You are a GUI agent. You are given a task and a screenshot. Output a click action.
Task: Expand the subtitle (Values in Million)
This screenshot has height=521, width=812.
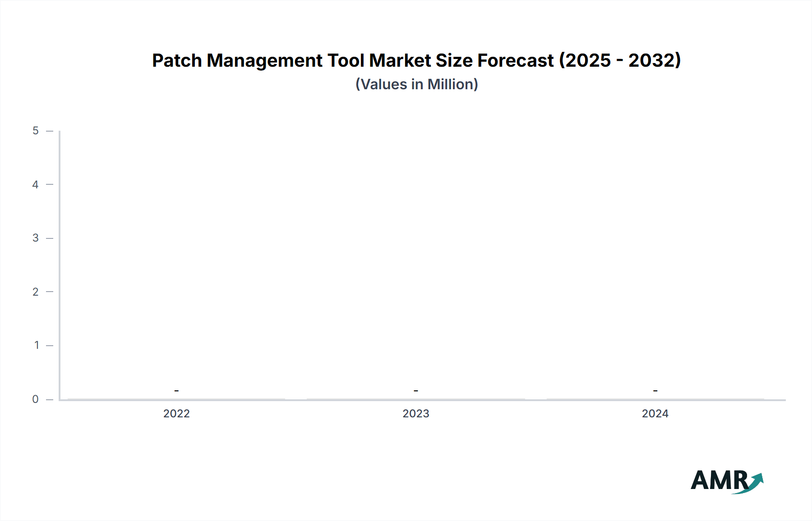(x=416, y=84)
